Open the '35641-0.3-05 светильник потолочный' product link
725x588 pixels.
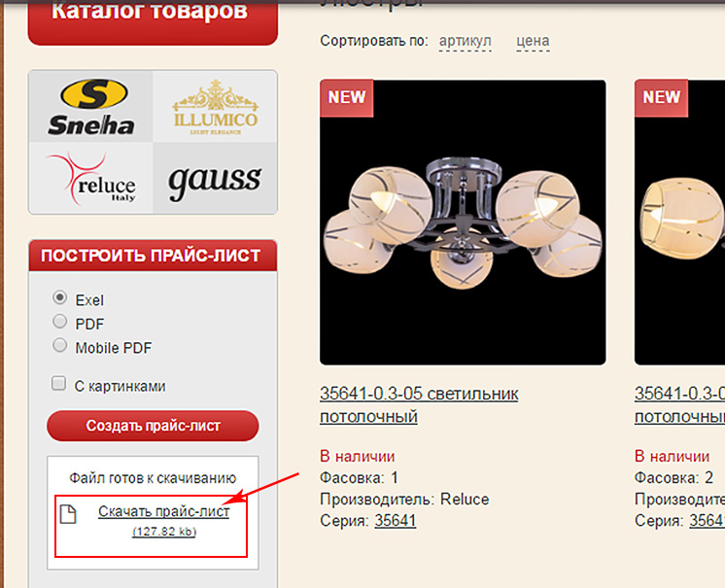point(419,405)
